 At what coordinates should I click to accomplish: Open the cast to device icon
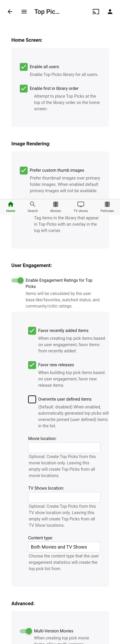pyautogui.click(x=96, y=12)
